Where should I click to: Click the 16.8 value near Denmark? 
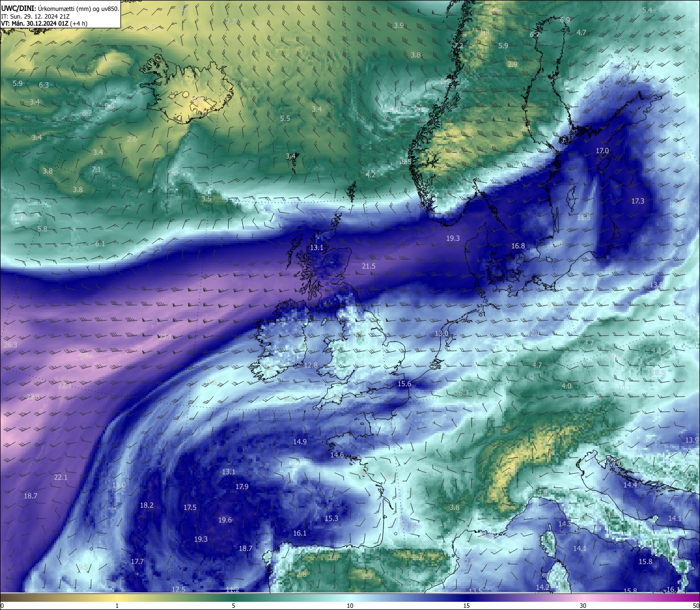coord(518,246)
